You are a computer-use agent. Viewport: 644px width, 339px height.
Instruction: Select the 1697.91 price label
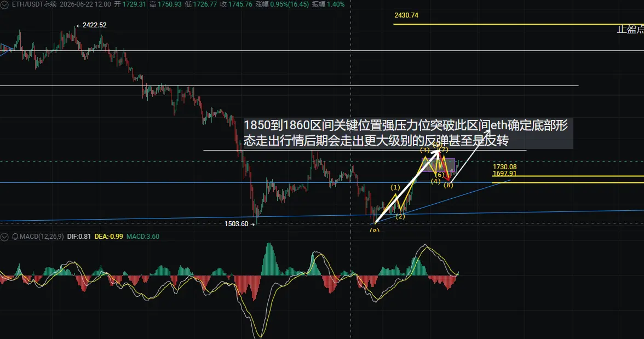(x=505, y=174)
